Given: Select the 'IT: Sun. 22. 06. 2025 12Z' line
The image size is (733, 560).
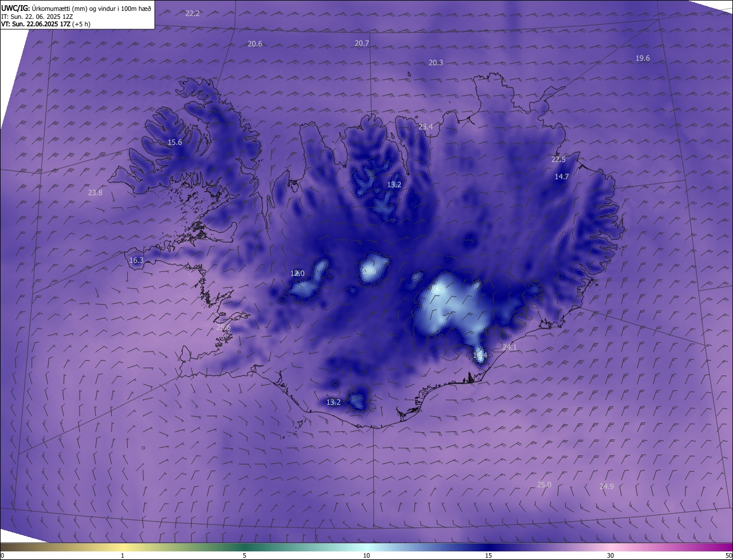Looking at the screenshot, I should coord(37,17).
